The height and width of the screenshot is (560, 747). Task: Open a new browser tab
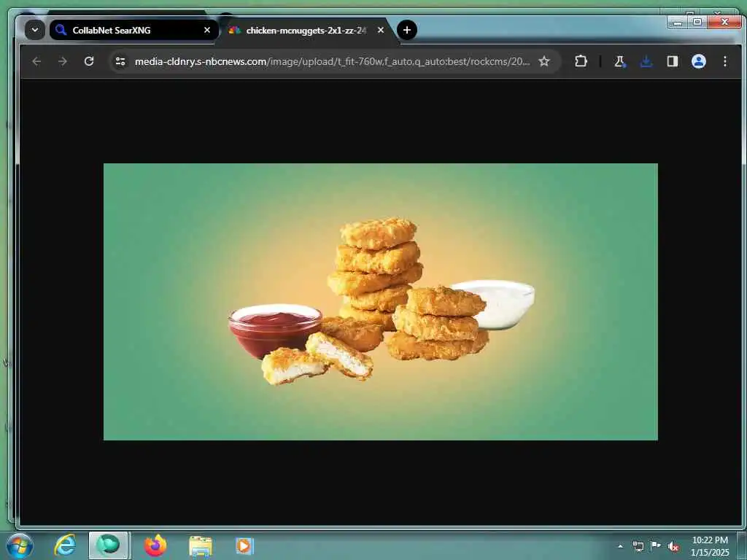point(407,30)
